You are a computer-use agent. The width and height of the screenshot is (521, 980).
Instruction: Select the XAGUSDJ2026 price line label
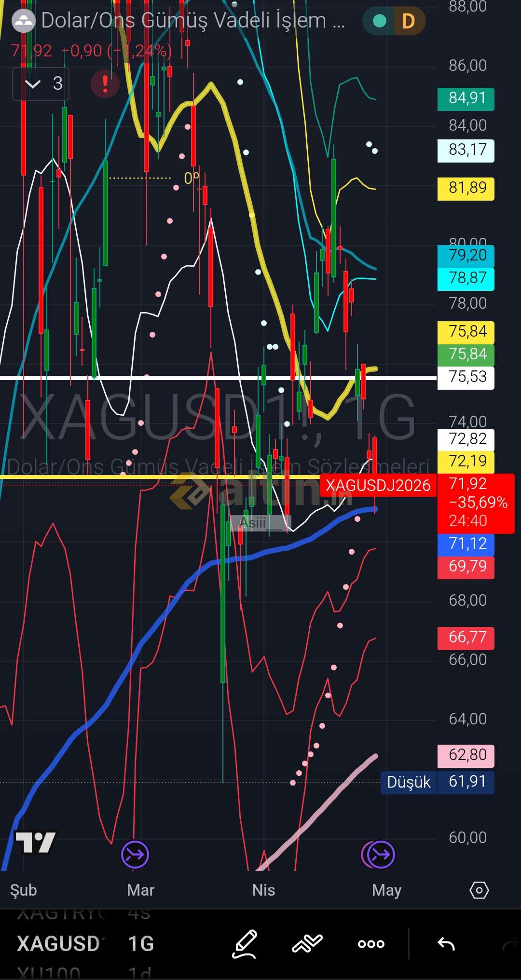point(378,485)
